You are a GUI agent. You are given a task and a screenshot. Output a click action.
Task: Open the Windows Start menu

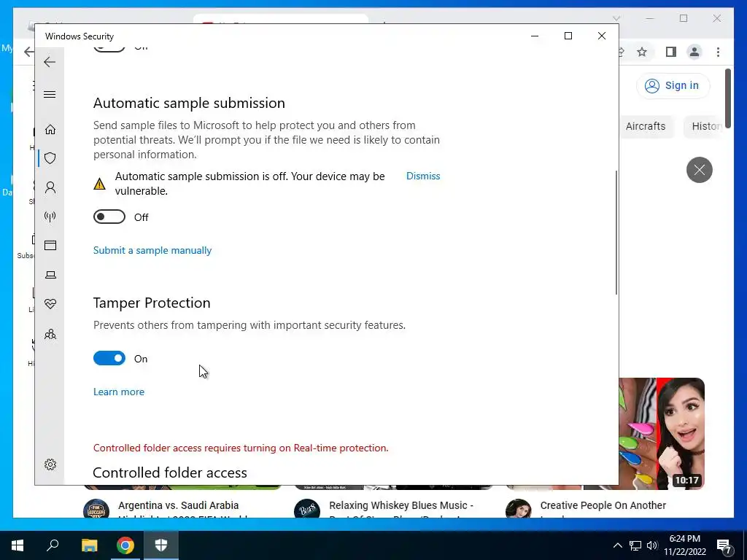tap(18, 545)
